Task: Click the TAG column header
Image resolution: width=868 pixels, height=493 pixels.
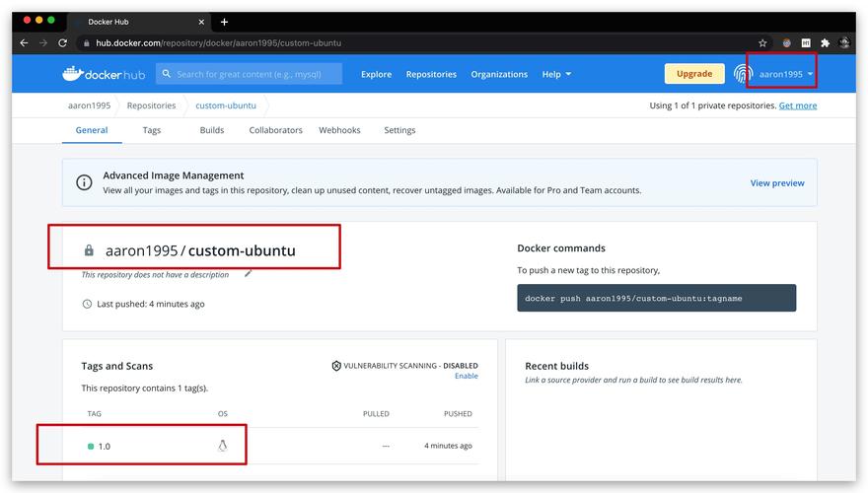Action: click(x=94, y=413)
